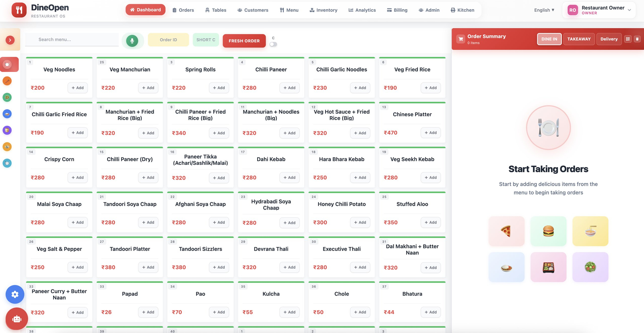
Task: Open the English language dropdown
Action: coord(544,10)
